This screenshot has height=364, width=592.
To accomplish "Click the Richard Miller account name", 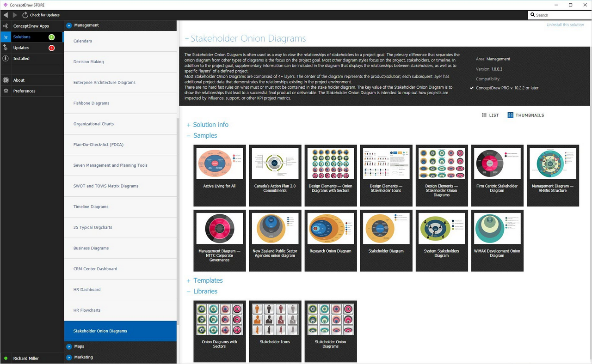I will pos(26,358).
